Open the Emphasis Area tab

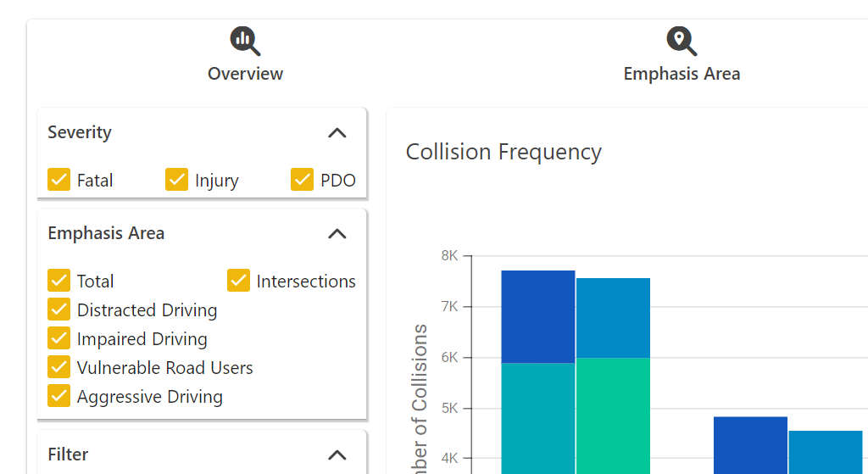coord(682,74)
